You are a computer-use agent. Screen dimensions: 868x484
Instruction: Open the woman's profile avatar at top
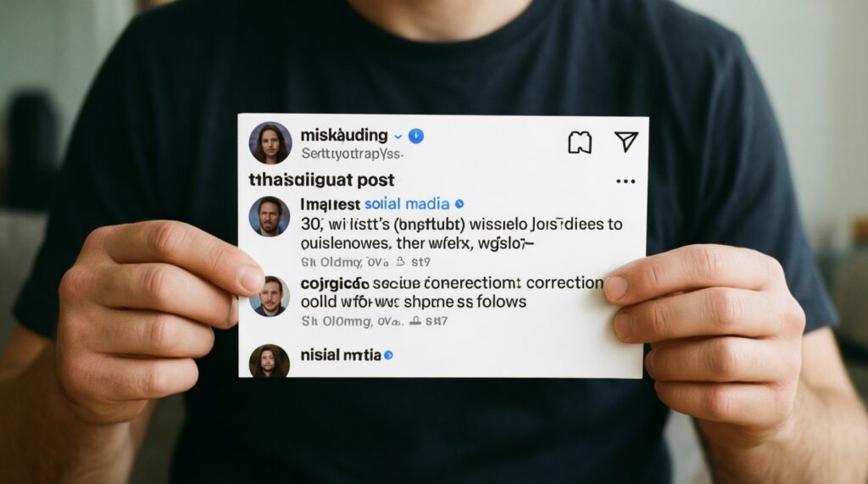(270, 143)
